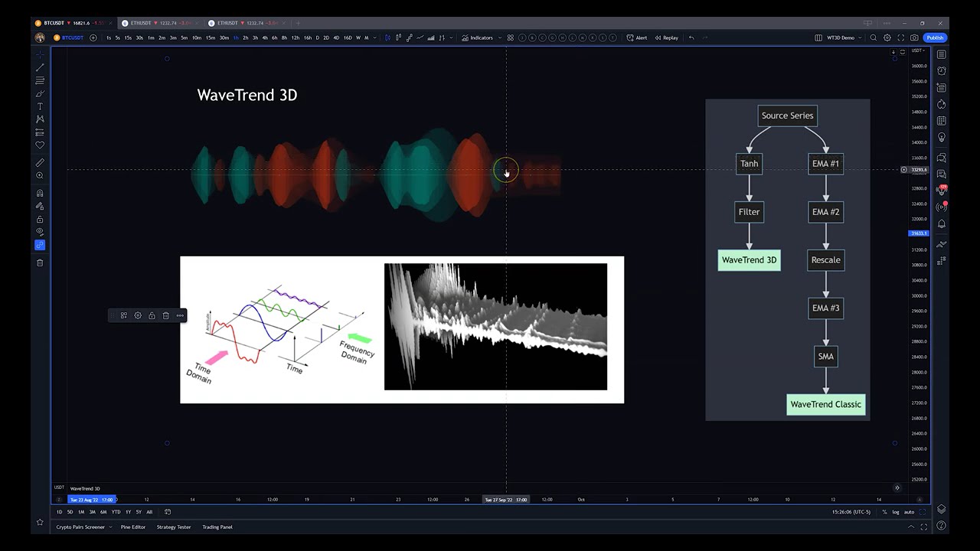The image size is (980, 551).
Task: Lock the drawing via floating toolbar lock
Action: (152, 315)
